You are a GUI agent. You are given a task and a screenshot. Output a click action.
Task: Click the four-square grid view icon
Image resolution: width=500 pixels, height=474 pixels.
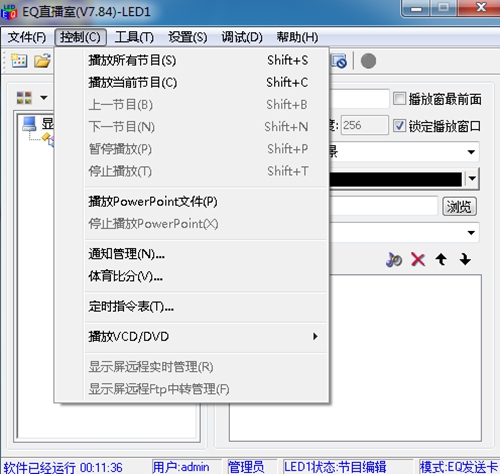24,98
